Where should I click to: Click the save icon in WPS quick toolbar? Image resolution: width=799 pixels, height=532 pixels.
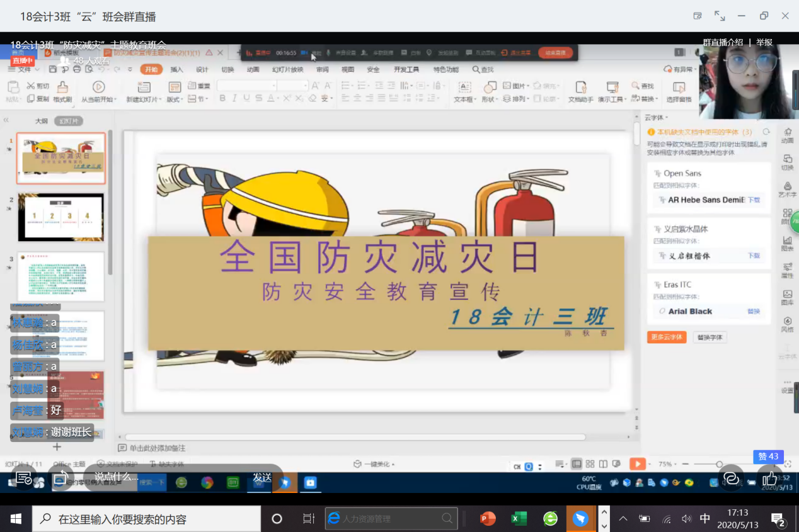pyautogui.click(x=52, y=69)
